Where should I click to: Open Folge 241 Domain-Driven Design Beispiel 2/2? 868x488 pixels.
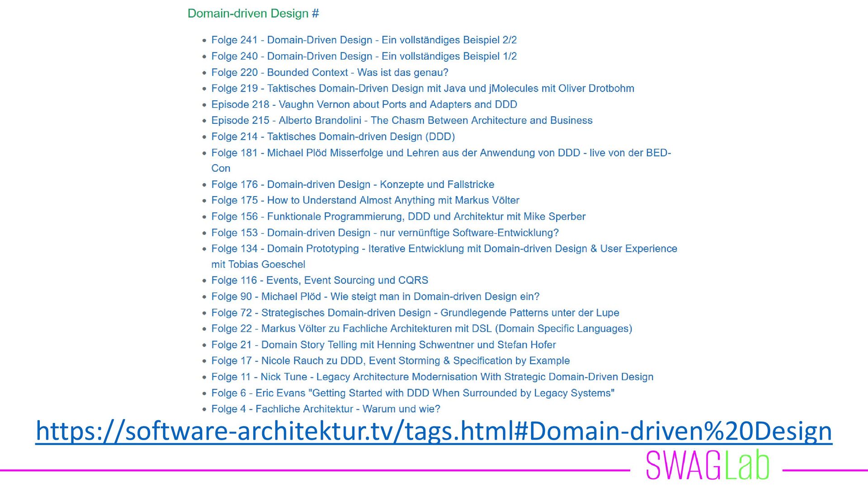tap(364, 40)
